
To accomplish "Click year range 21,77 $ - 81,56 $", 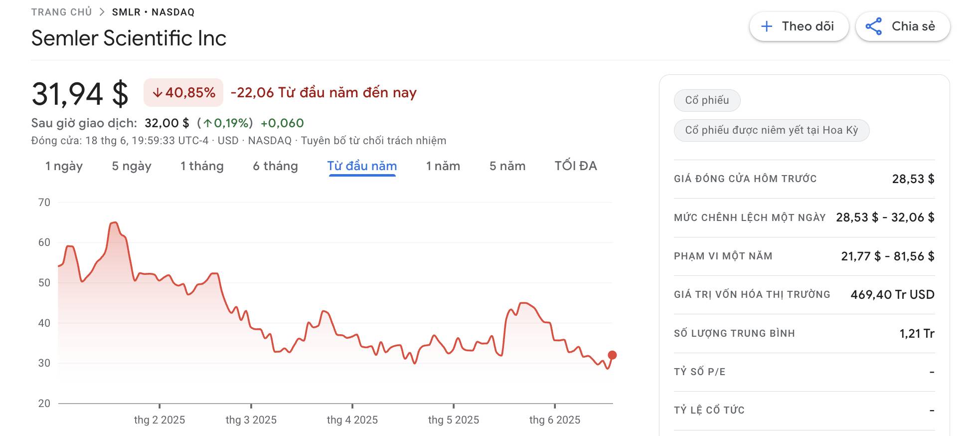I will coord(888,256).
